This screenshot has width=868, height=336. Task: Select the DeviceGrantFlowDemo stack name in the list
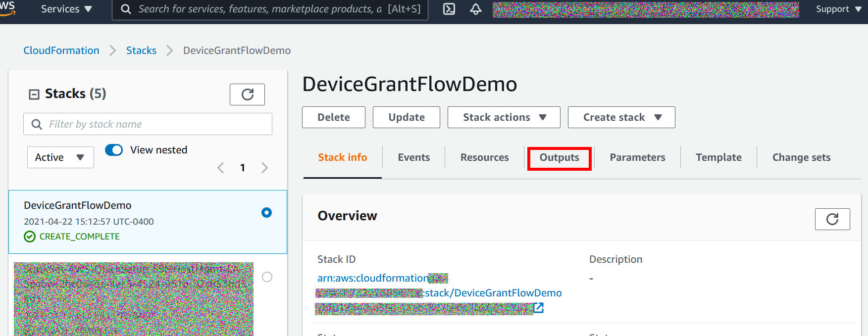(x=78, y=205)
